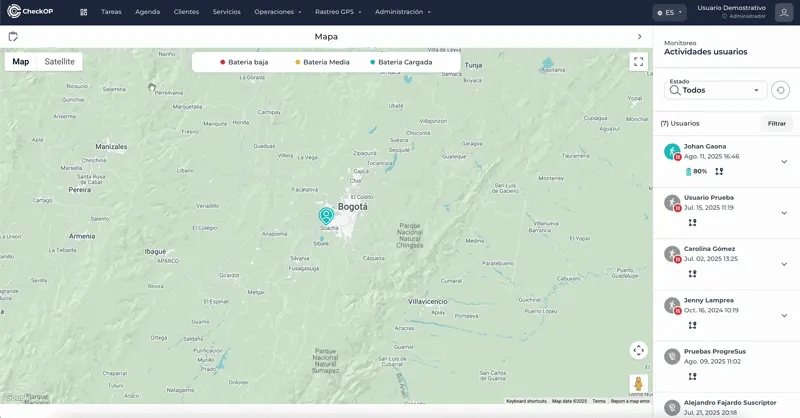Expand Jenny Lamprea's details
Screen dimensions: 800x418
784,315
